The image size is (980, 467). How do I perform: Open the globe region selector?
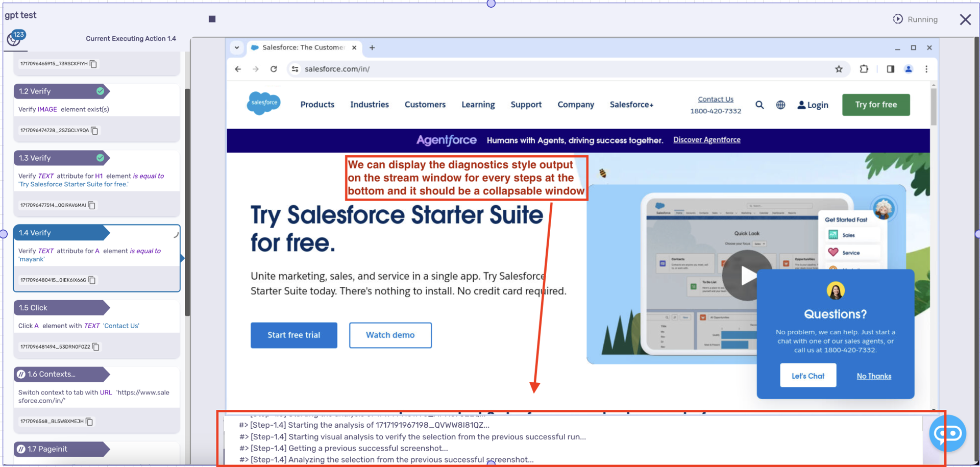780,105
